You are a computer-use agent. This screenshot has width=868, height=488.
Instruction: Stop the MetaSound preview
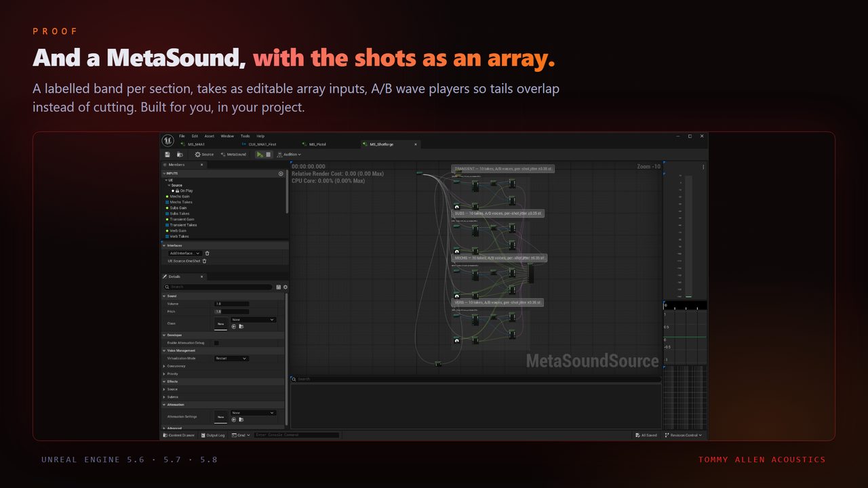click(269, 155)
